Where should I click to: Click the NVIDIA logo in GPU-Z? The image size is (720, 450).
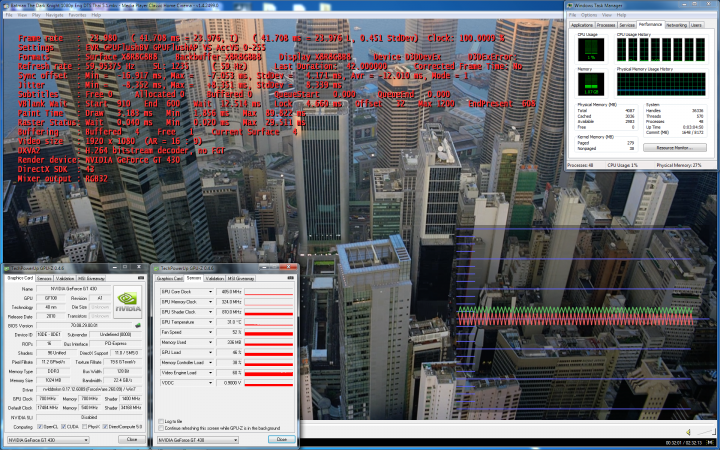click(128, 301)
